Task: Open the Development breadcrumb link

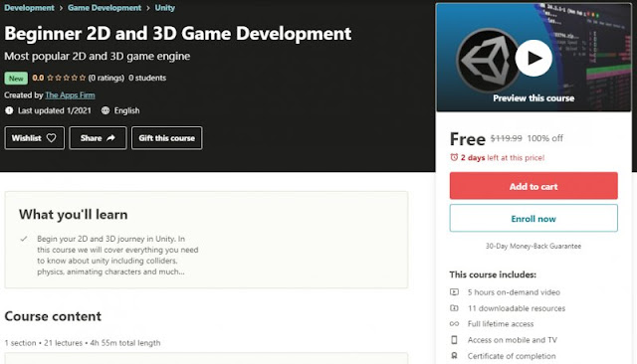Action: coord(29,8)
